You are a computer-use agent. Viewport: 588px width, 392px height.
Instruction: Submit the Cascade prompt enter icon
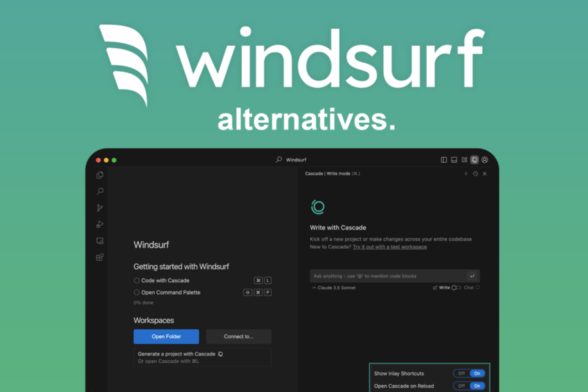472,276
